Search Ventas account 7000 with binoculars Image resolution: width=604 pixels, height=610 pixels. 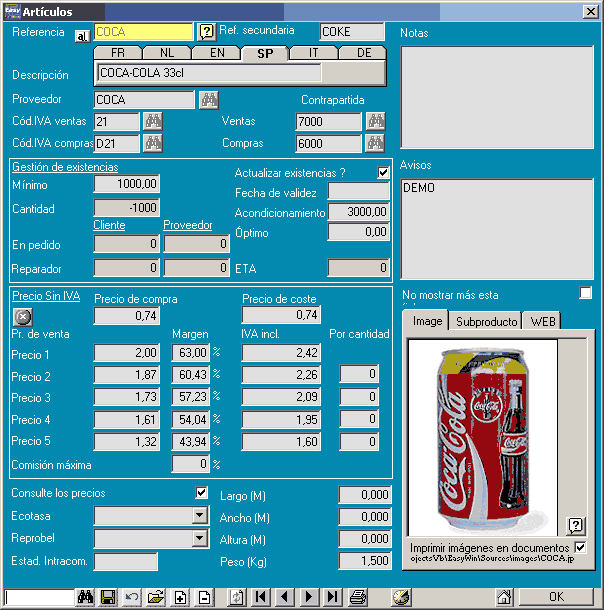click(376, 121)
